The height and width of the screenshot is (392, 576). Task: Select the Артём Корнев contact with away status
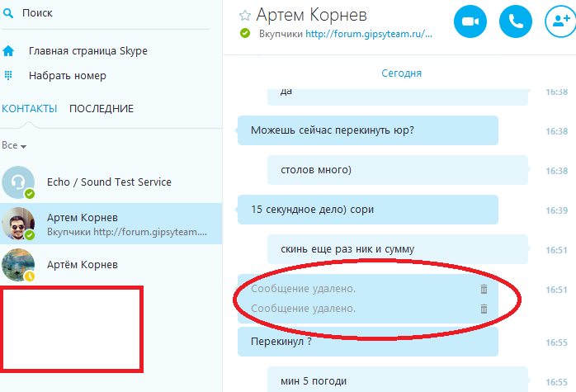pyautogui.click(x=111, y=265)
